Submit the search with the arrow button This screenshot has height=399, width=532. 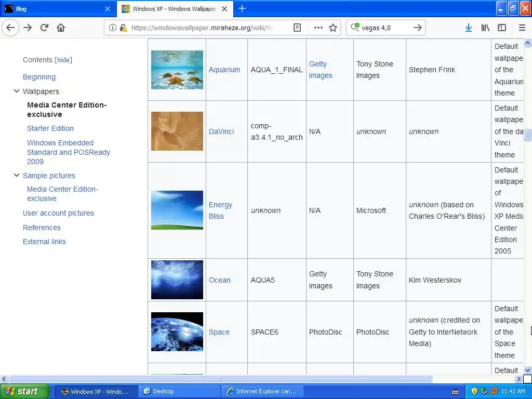[418, 28]
